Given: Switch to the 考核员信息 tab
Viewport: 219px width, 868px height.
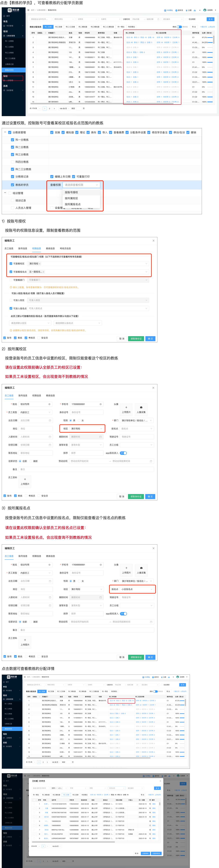Looking at the screenshot, I should (65, 248).
